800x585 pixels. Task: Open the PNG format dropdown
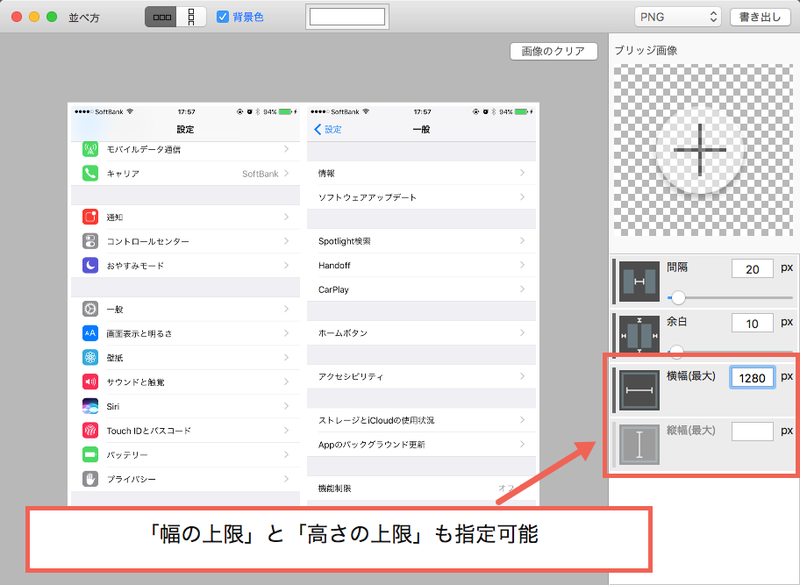click(x=678, y=17)
